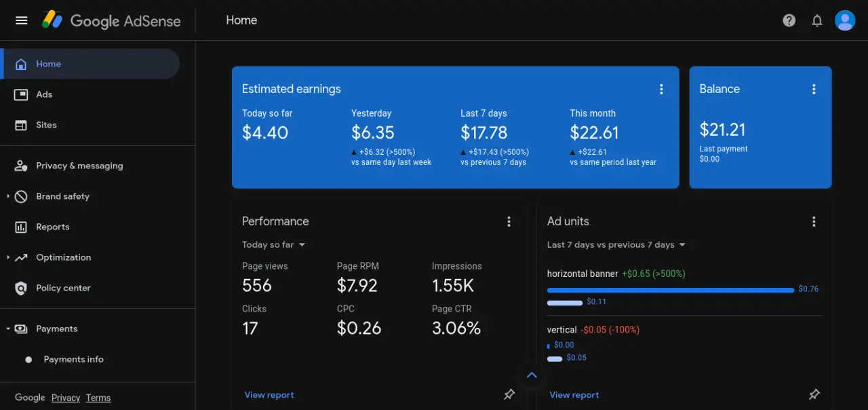868x410 pixels.
Task: Open the notifications bell
Action: coord(817,20)
